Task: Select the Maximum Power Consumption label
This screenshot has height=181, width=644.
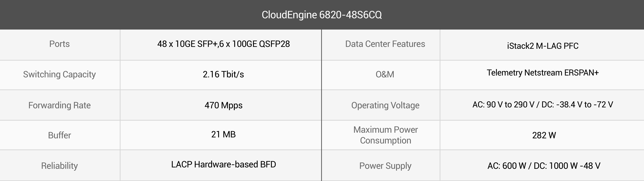Action: point(385,135)
